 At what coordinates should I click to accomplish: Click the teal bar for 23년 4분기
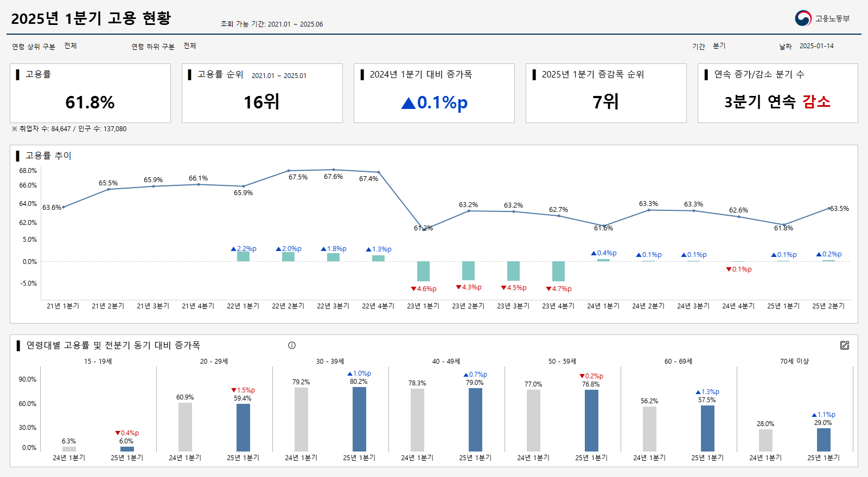(x=558, y=271)
